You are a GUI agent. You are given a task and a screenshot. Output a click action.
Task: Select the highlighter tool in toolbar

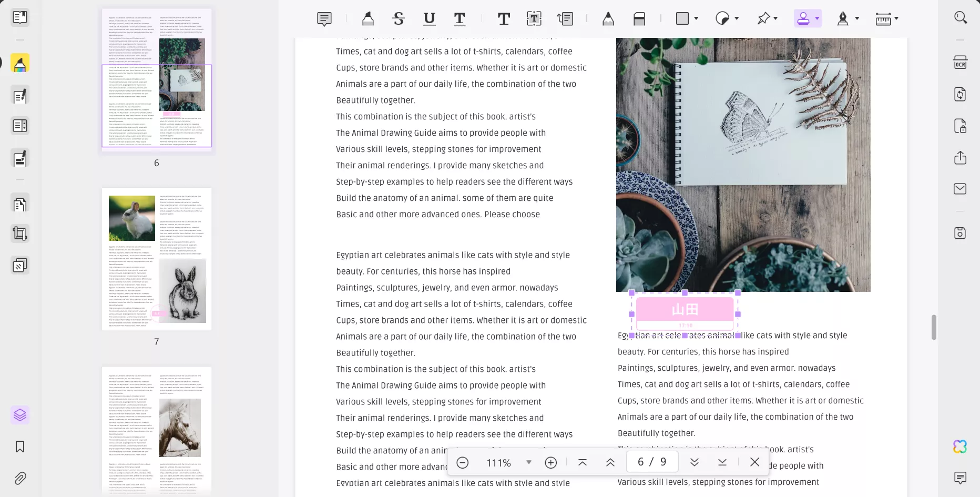click(x=367, y=19)
